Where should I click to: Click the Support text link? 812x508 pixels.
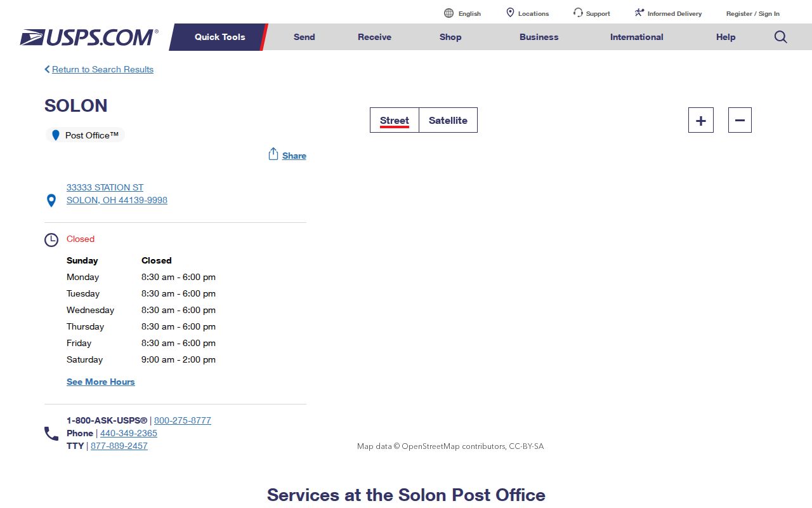(598, 13)
